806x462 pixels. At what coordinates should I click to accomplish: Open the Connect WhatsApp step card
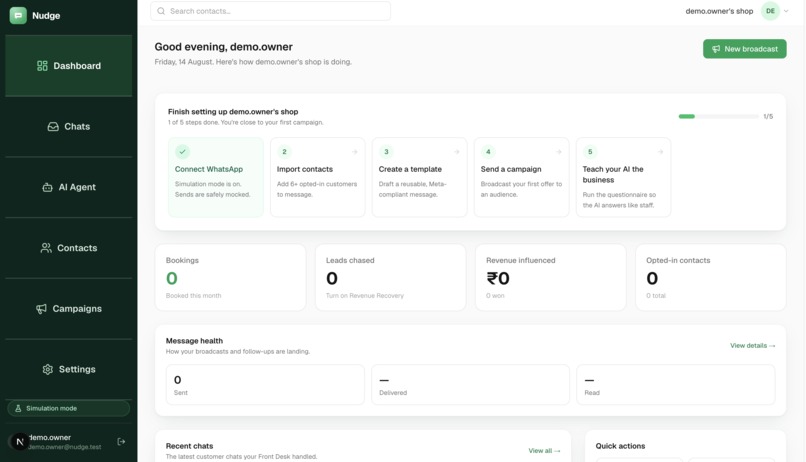tap(215, 177)
